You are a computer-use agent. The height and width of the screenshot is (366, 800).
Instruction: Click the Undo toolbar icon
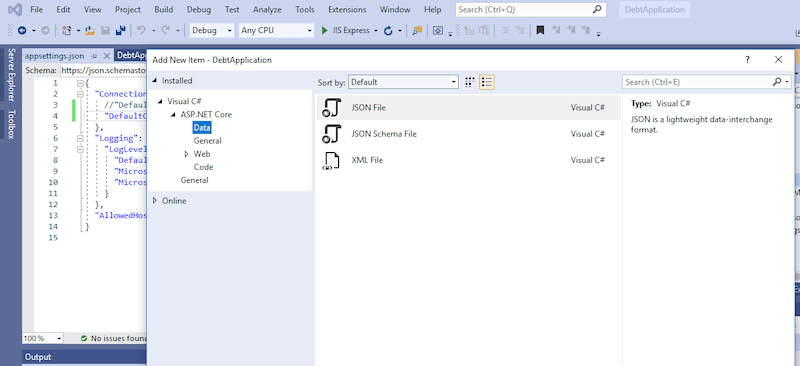pyautogui.click(x=141, y=31)
